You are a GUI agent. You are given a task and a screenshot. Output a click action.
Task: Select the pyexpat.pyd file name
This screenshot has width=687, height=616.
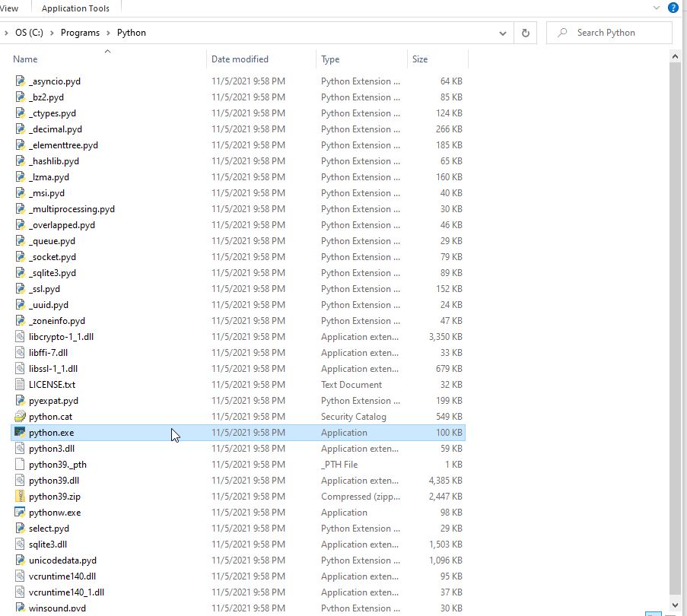pyautogui.click(x=53, y=401)
